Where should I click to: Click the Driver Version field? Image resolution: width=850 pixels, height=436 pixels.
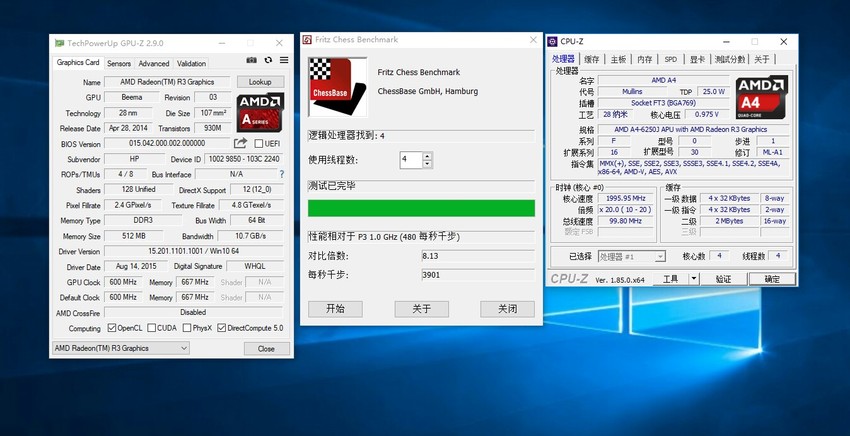click(x=194, y=251)
